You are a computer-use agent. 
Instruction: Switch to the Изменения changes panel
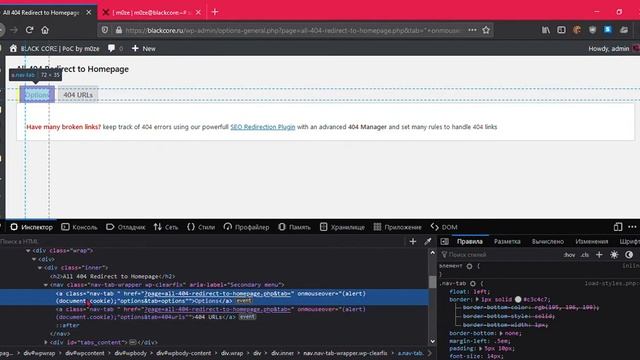[591, 242]
